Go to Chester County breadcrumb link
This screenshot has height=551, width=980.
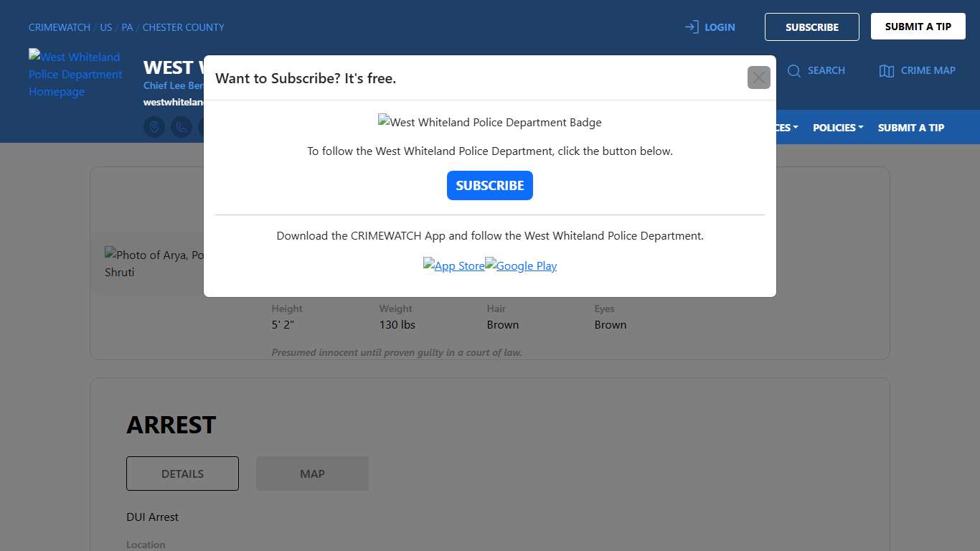(x=183, y=27)
